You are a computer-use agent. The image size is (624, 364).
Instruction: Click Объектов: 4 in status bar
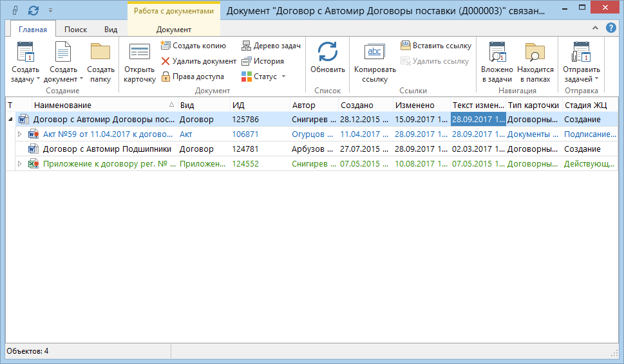[28, 351]
